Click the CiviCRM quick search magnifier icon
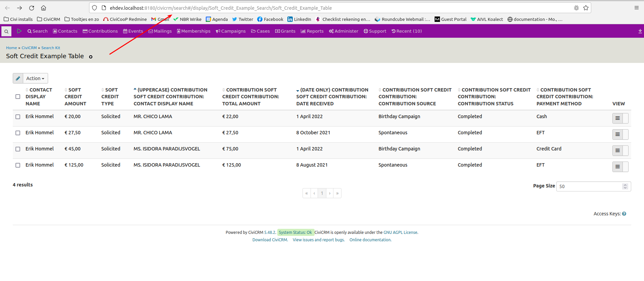Screen dimensions: 644x281 click(x=6, y=31)
